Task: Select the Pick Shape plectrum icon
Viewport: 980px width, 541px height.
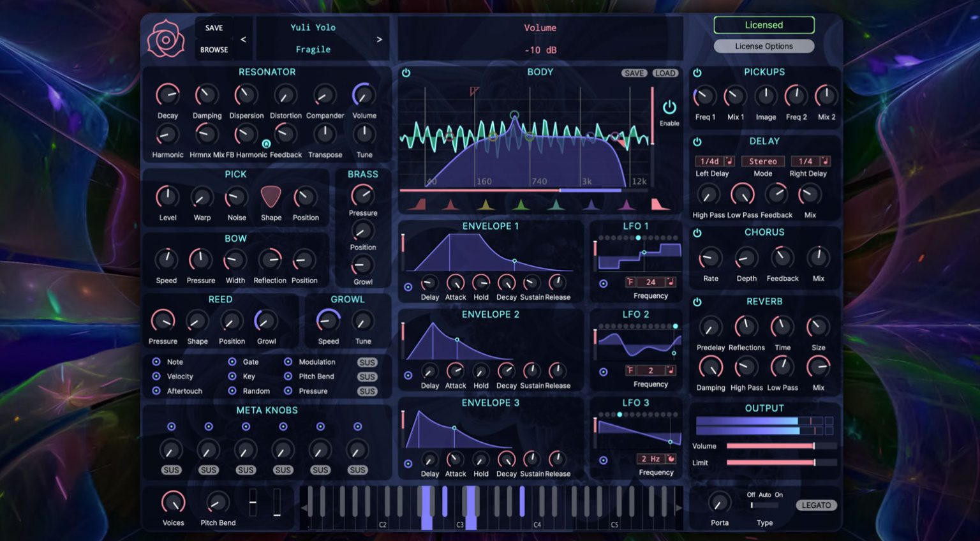Action: [271, 197]
